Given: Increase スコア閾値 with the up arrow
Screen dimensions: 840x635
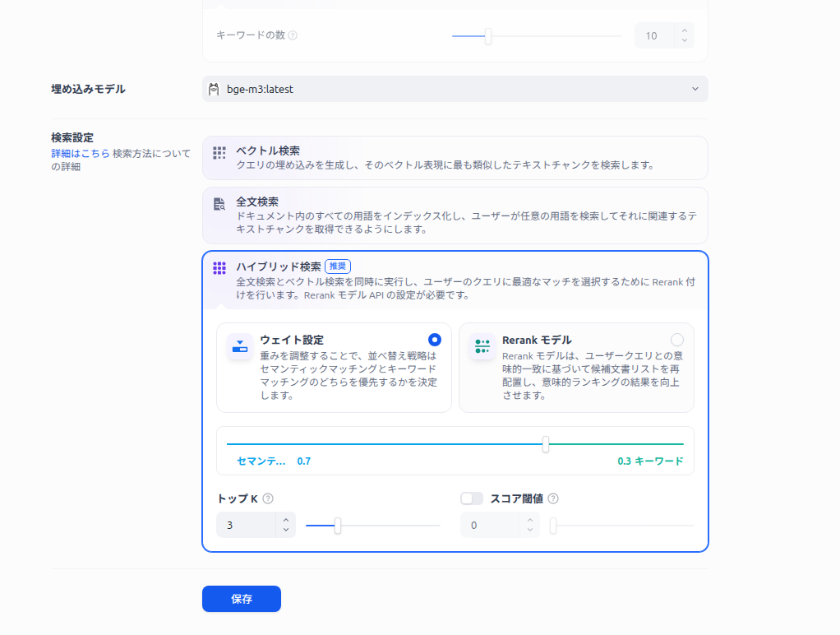Looking at the screenshot, I should click(x=530, y=520).
